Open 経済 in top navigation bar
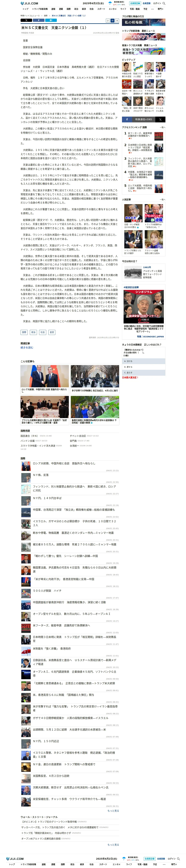The width and height of the screenshot is (186, 868). [84, 9]
